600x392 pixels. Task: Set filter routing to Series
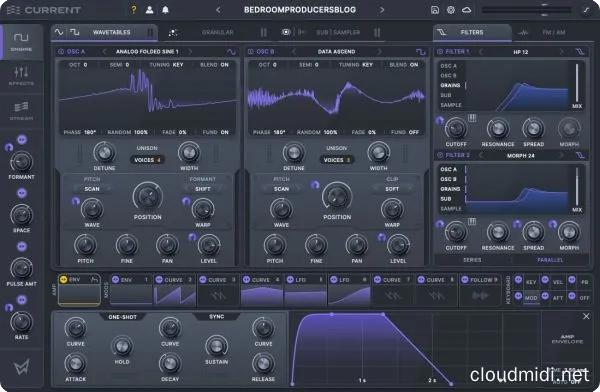(x=472, y=260)
